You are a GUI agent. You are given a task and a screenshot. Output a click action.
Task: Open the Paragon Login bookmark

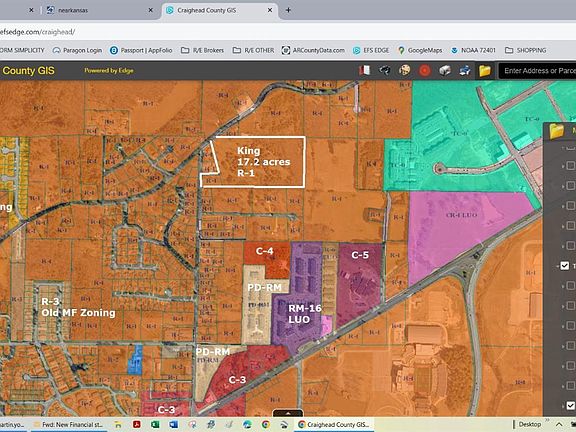(78, 50)
